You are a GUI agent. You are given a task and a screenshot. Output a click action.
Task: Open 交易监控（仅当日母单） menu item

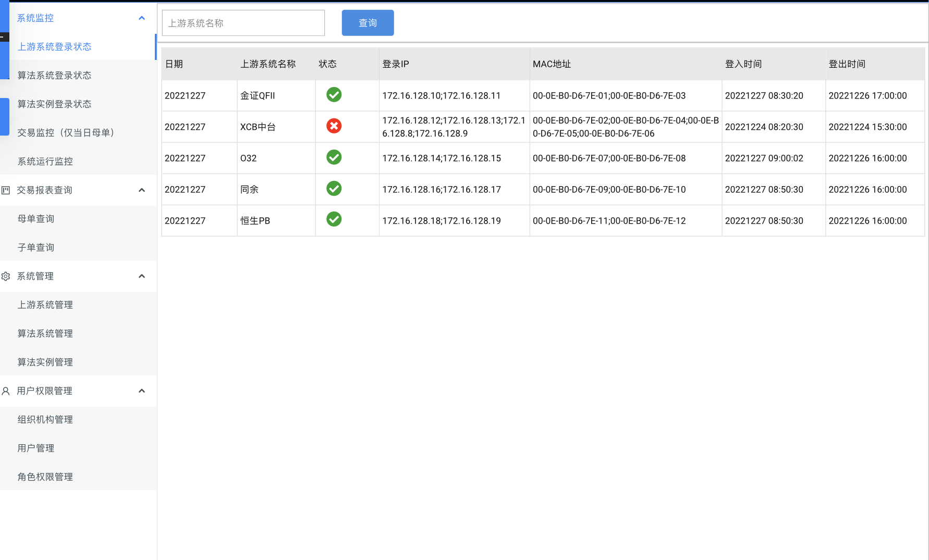pos(78,133)
